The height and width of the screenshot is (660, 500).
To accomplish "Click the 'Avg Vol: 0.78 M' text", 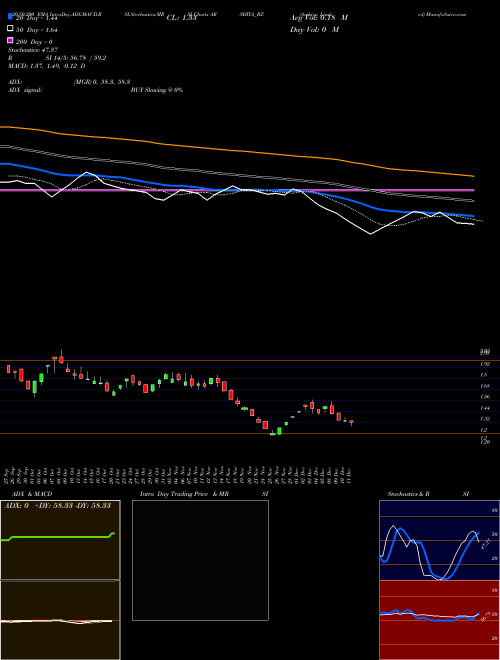I will (319, 18).
